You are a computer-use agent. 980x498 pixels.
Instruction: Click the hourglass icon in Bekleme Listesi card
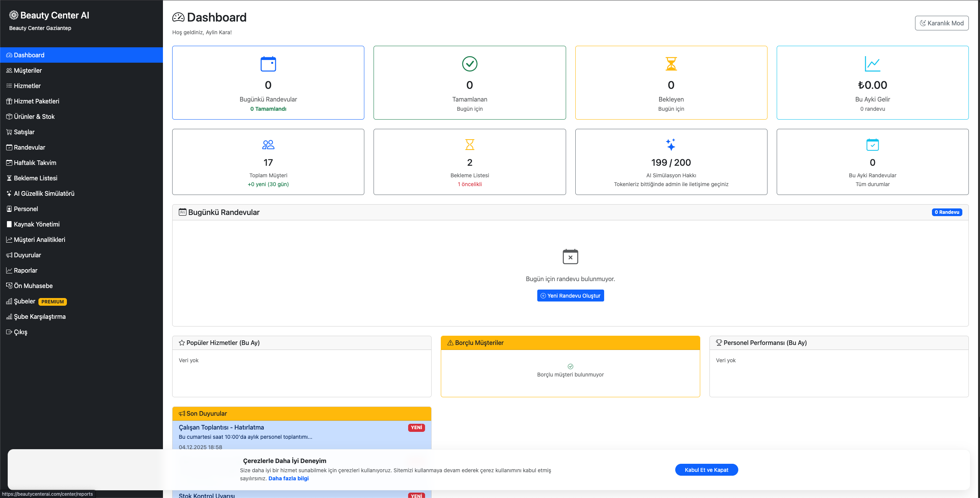point(469,145)
